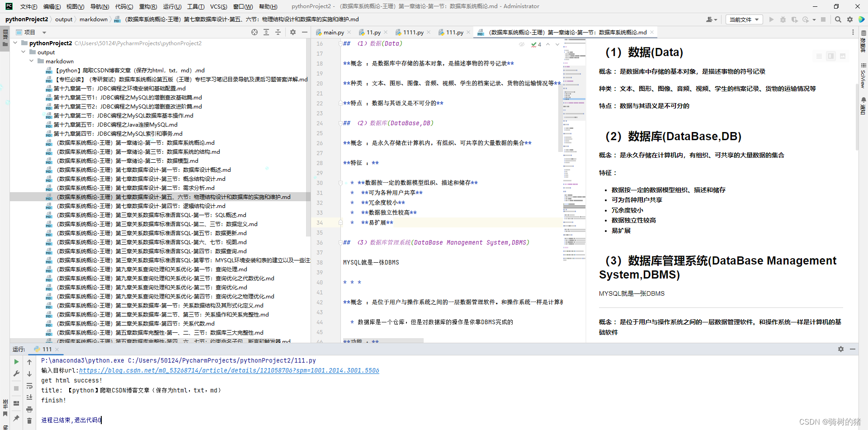This screenshot has width=868, height=430.
Task: Open the 书签 bookmarks tool window
Action: tap(5, 408)
